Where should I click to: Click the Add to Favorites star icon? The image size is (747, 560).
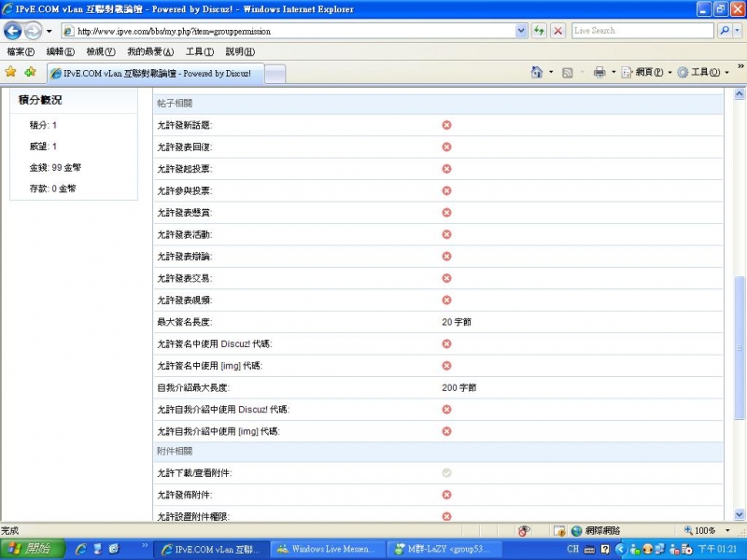tap(30, 72)
